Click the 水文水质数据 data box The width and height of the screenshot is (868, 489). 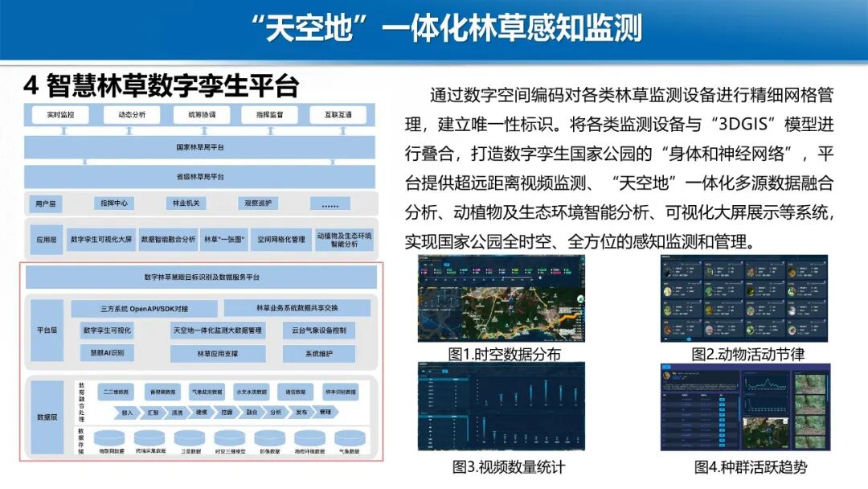pyautogui.click(x=252, y=392)
